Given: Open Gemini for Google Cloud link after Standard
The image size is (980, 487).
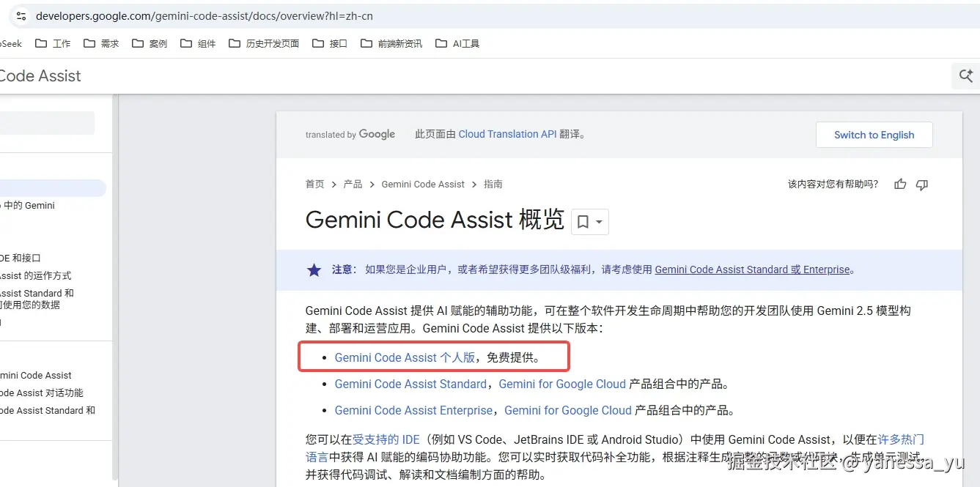Looking at the screenshot, I should [562, 384].
